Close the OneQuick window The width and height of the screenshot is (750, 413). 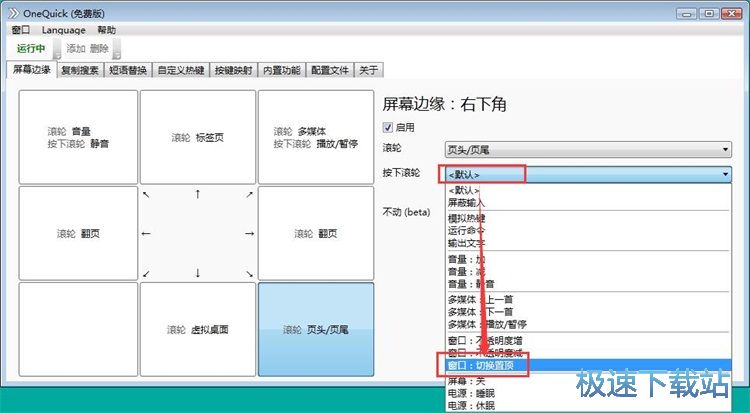click(732, 14)
